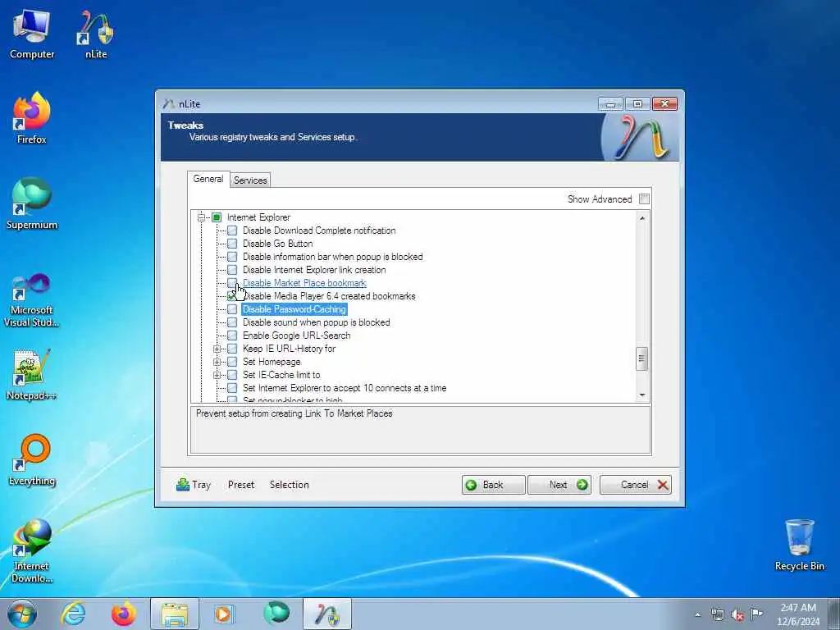Viewport: 840px width, 630px height.
Task: Switch to the General tab
Action: 208,179
